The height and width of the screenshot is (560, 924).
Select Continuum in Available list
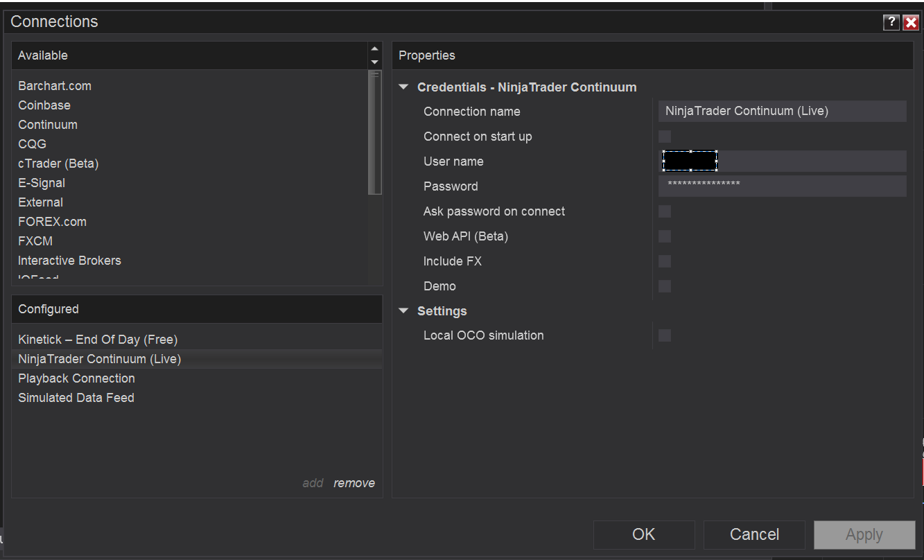[x=48, y=125]
